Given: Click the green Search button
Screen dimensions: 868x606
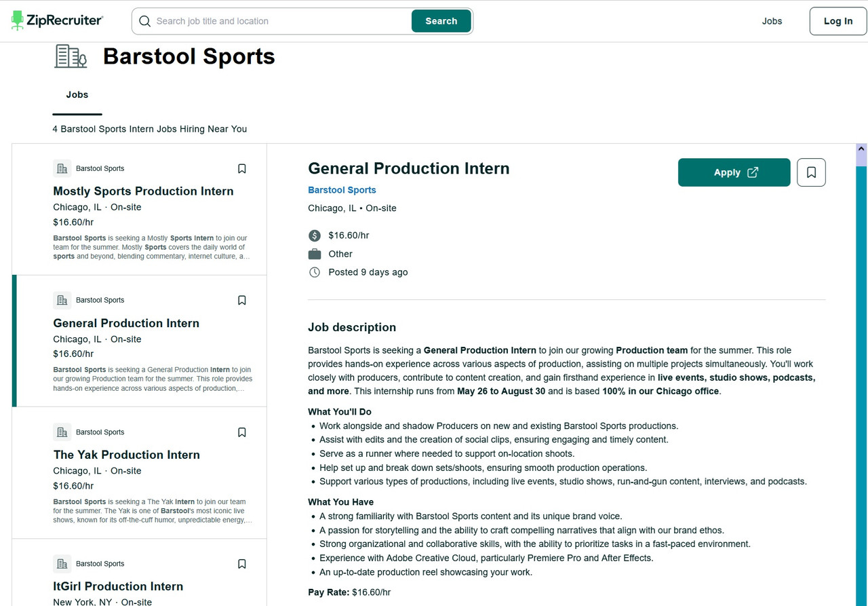Looking at the screenshot, I should point(441,21).
